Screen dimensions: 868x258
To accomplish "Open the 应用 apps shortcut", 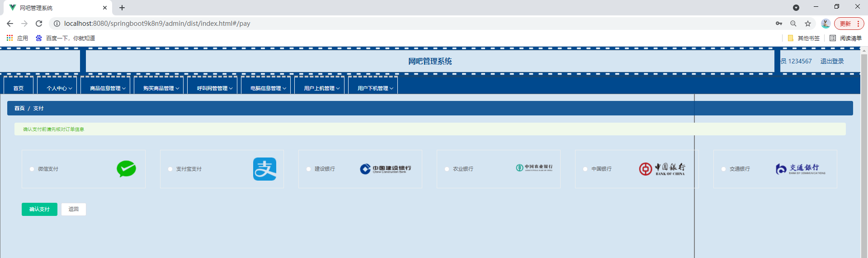I will click(17, 38).
